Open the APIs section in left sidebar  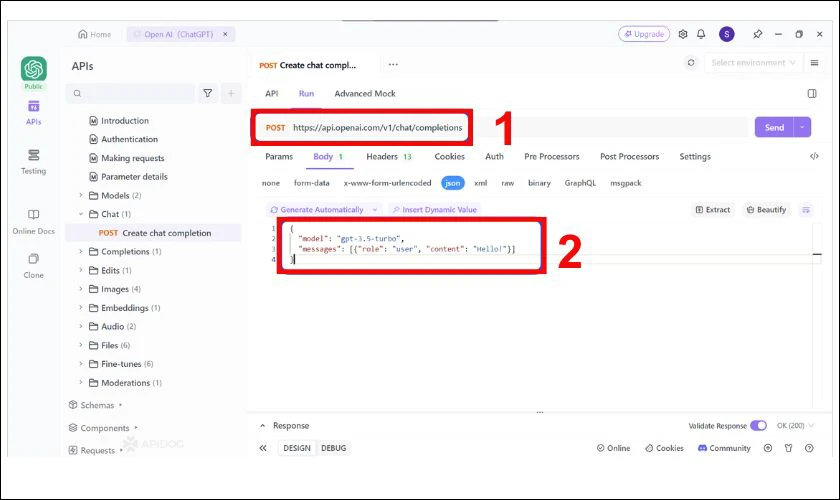[x=34, y=113]
